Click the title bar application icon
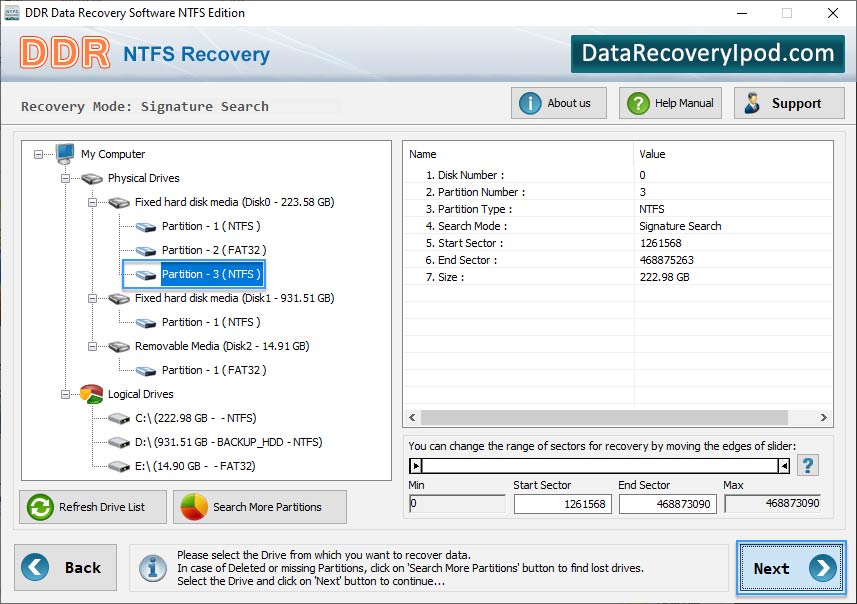 pos(11,13)
